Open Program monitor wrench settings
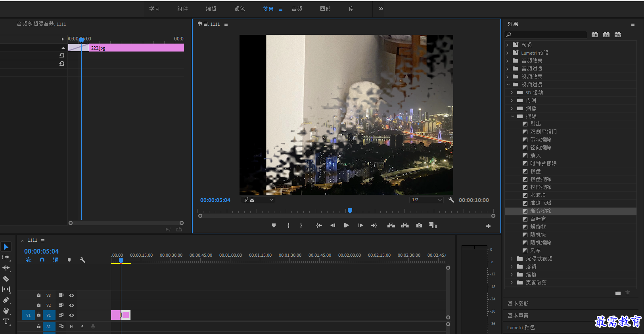The image size is (644, 334). coord(451,200)
